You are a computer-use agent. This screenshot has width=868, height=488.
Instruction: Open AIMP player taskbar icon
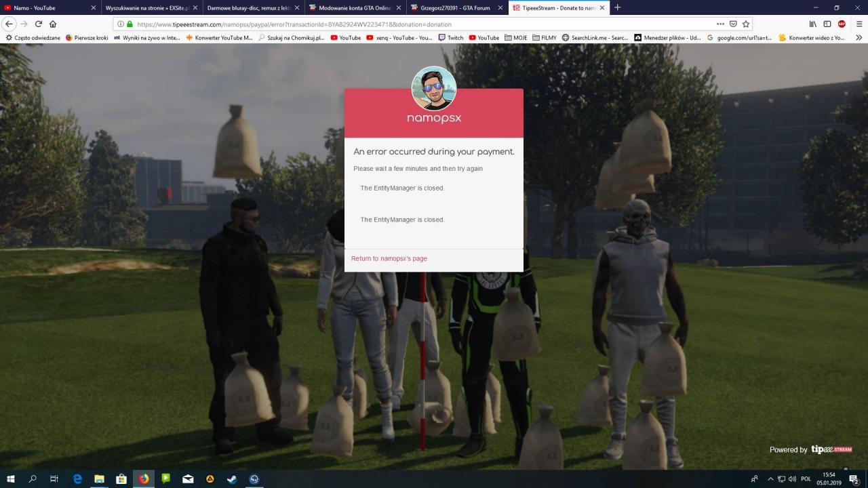pos(210,479)
